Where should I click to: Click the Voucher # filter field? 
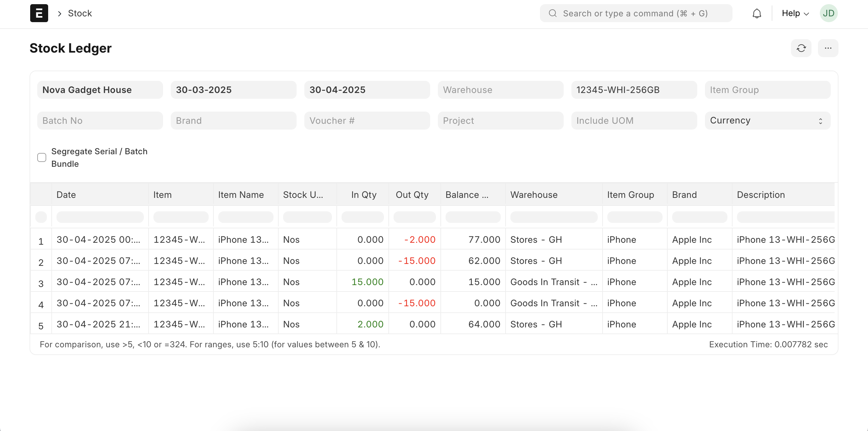point(367,121)
